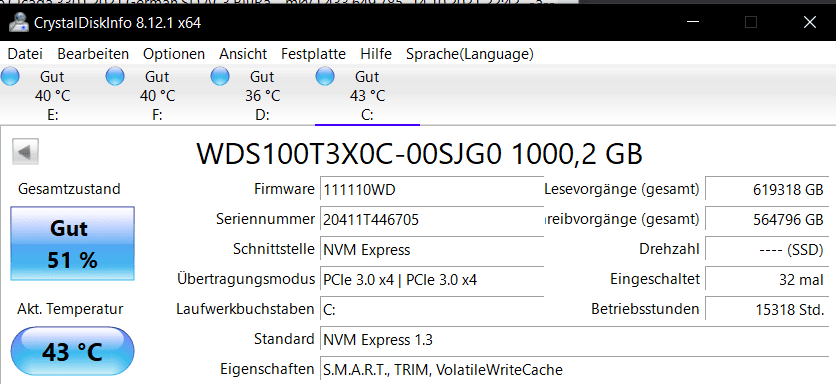The height and width of the screenshot is (384, 836).
Task: Select drive C: blue status orb
Action: click(x=325, y=77)
